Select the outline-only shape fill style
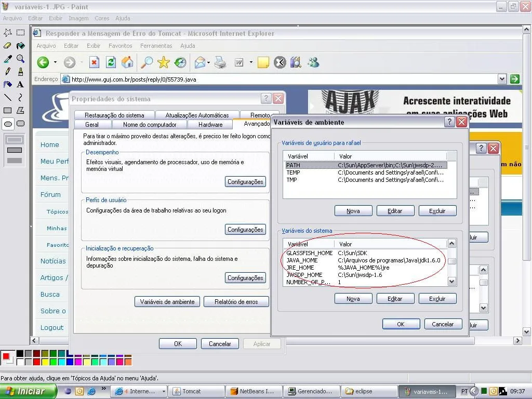The width and height of the screenshot is (532, 399). click(15, 140)
